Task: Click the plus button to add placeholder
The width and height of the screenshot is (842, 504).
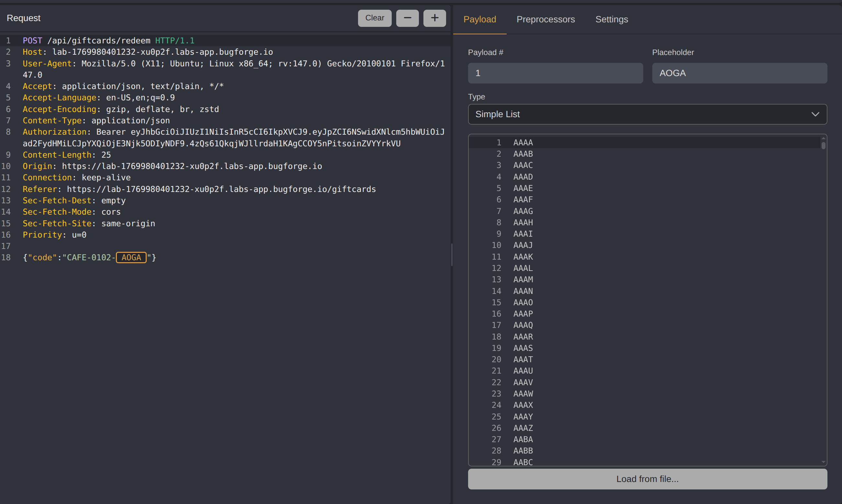Action: (x=434, y=18)
